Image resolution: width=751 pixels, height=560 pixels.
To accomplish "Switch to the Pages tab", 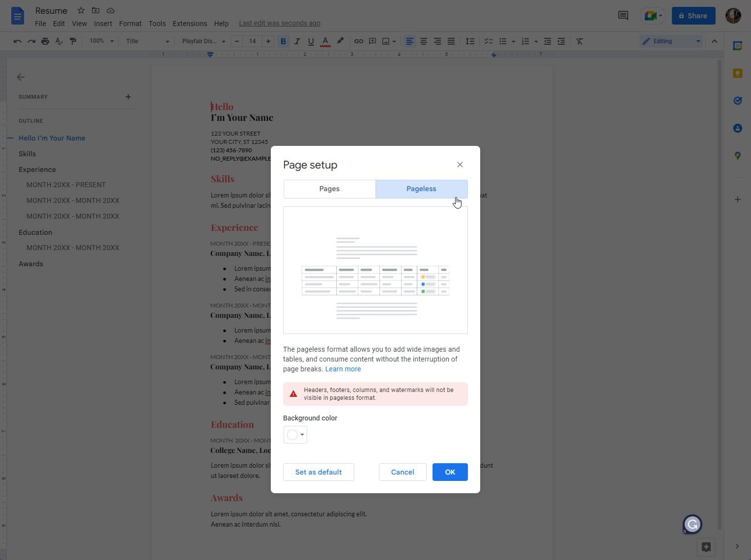I will [x=329, y=189].
